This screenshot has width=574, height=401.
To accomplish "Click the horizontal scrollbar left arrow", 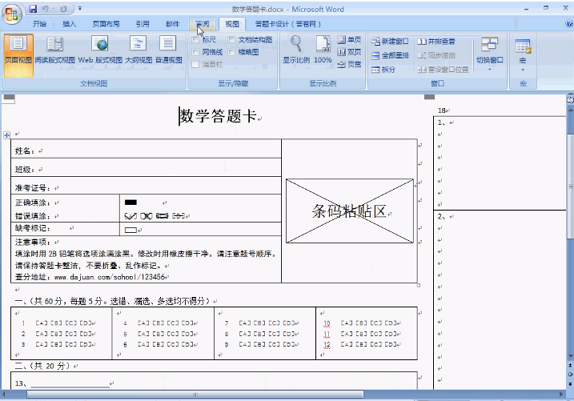I will click(x=4, y=394).
